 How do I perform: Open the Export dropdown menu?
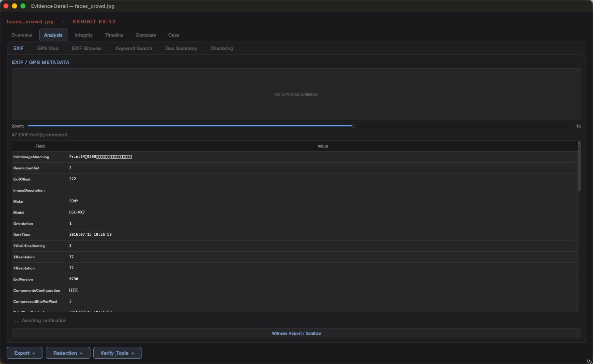point(25,353)
